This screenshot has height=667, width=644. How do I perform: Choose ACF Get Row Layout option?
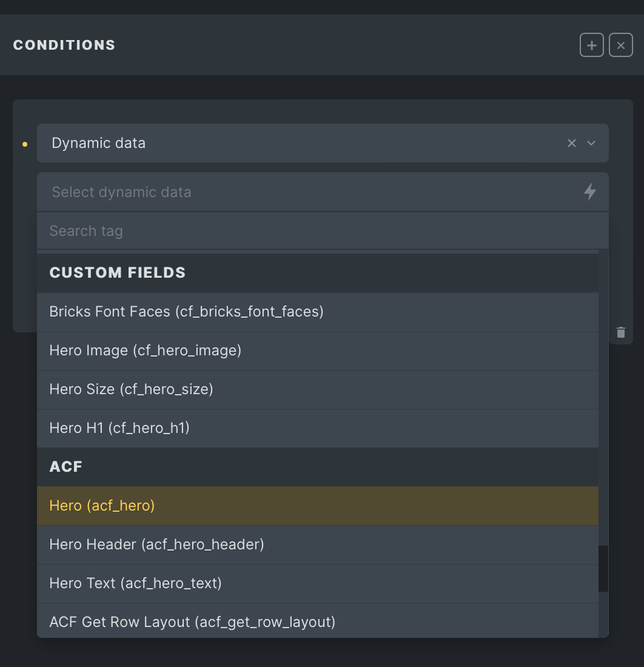click(x=318, y=621)
